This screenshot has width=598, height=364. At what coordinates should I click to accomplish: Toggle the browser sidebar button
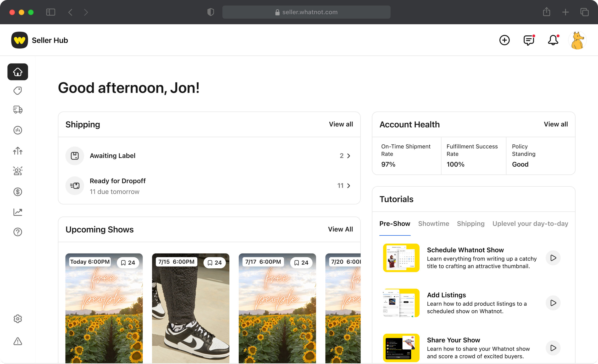tap(50, 12)
